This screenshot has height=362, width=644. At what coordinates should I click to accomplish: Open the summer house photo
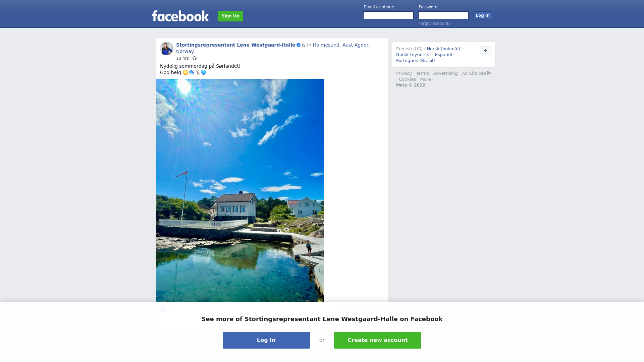240,190
